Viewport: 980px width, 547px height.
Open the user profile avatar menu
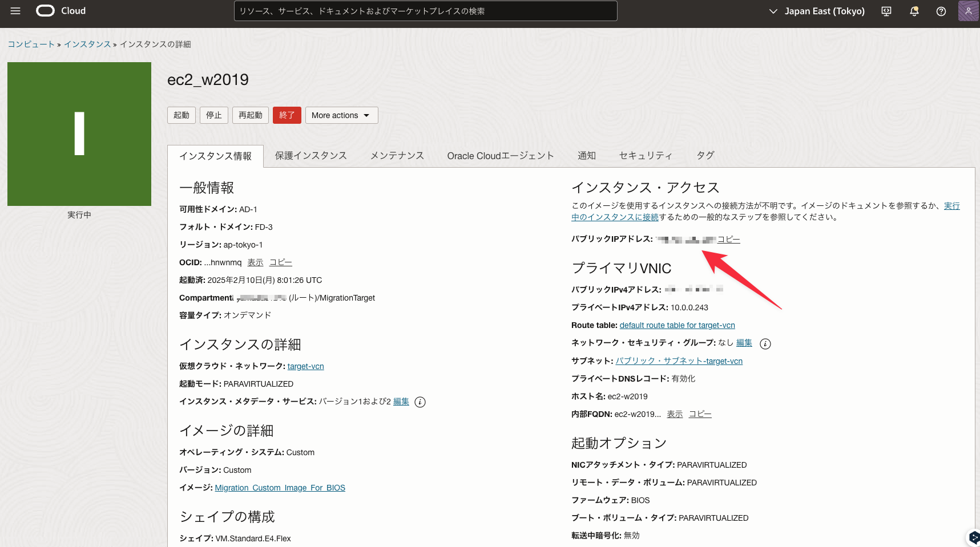click(x=969, y=11)
